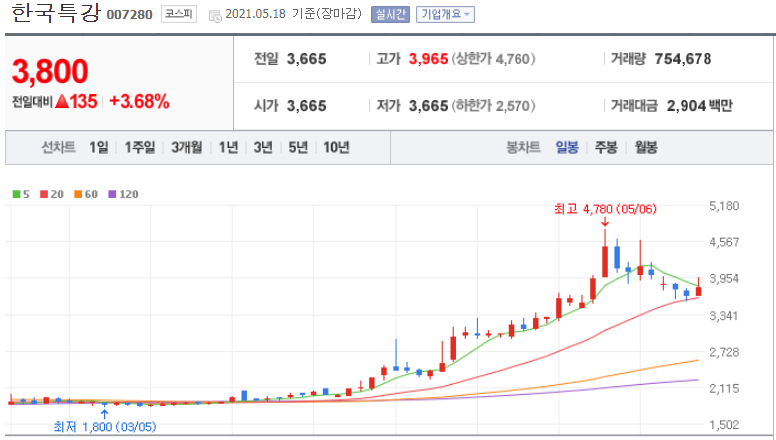Click the 3,341 y-axis label

point(724,315)
